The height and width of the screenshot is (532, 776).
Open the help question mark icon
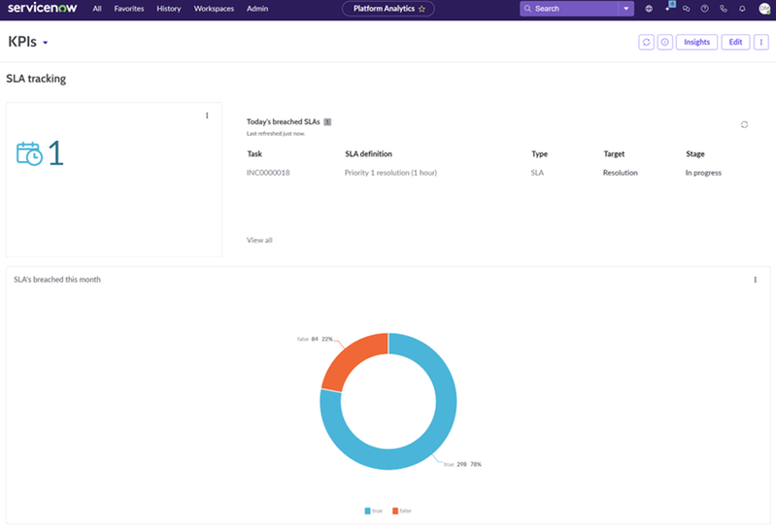704,9
